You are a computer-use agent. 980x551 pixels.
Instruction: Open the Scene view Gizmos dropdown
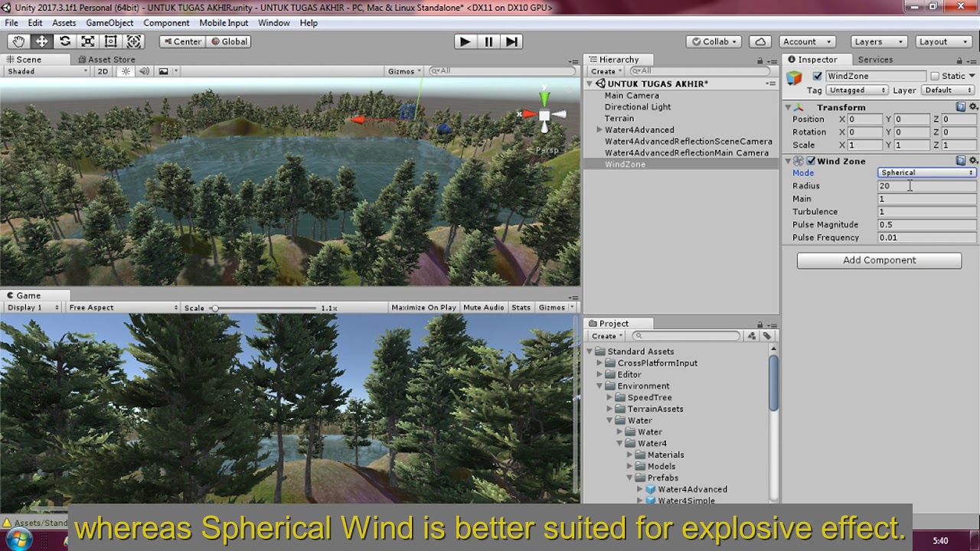pyautogui.click(x=405, y=71)
